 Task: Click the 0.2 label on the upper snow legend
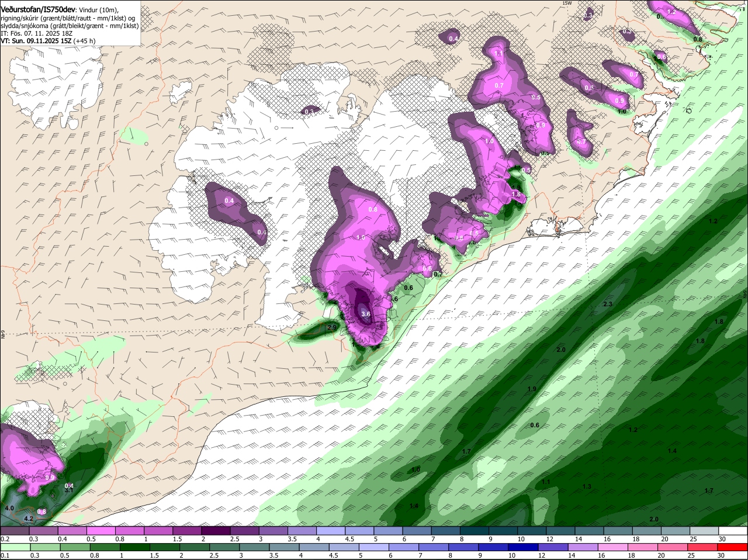pos(5,539)
